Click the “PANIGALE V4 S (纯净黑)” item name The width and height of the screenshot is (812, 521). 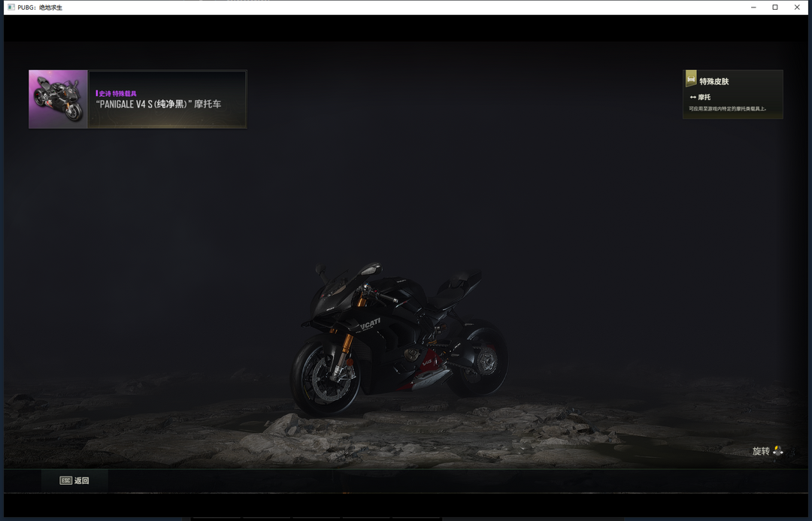click(x=159, y=105)
